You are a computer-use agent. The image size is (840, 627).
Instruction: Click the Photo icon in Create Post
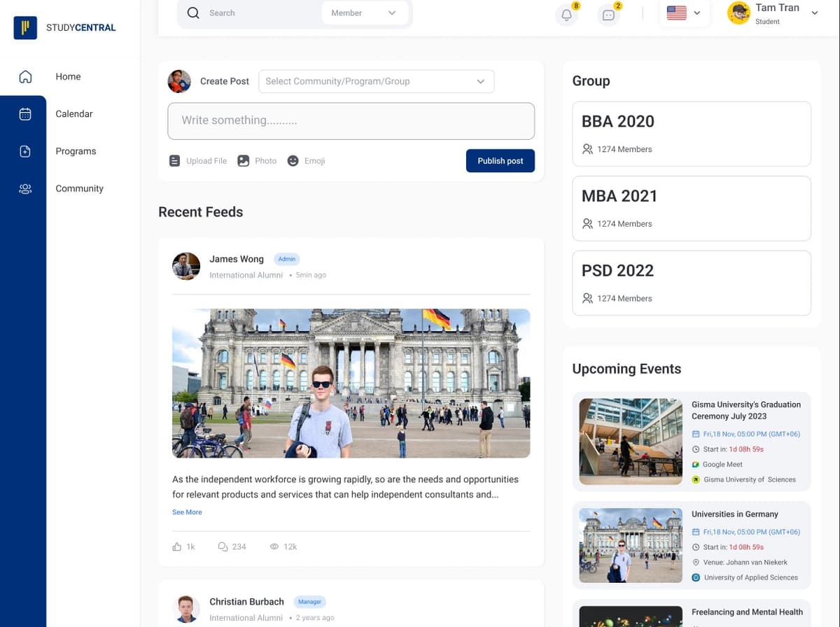coord(244,160)
